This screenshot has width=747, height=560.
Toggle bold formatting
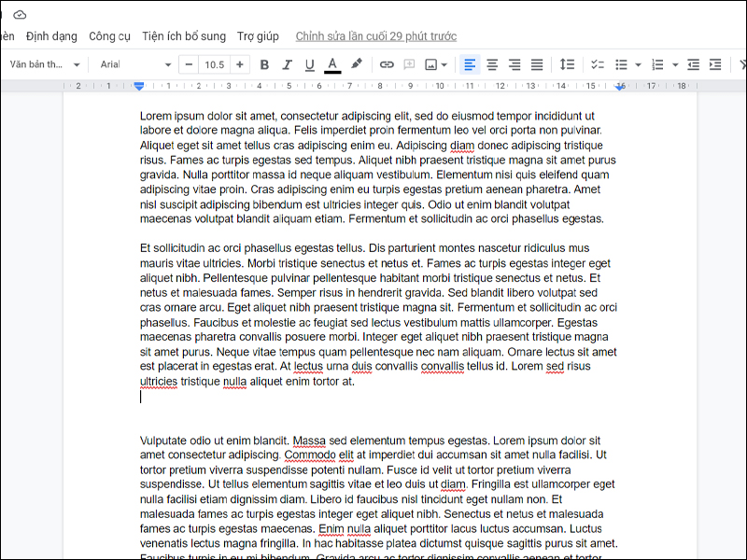[x=264, y=65]
